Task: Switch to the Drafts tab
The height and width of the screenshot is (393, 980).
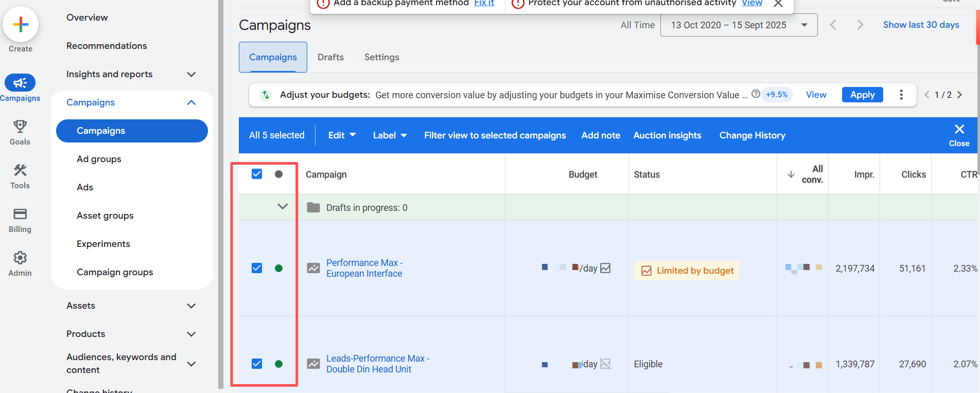Action: tap(330, 57)
